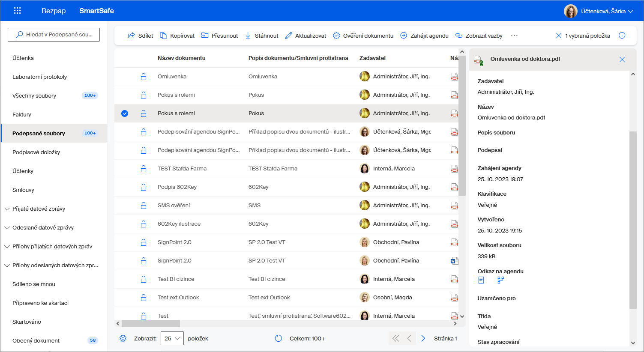The image size is (644, 352).
Task: Click the Zahájit agendu arrow icon
Action: click(x=404, y=36)
